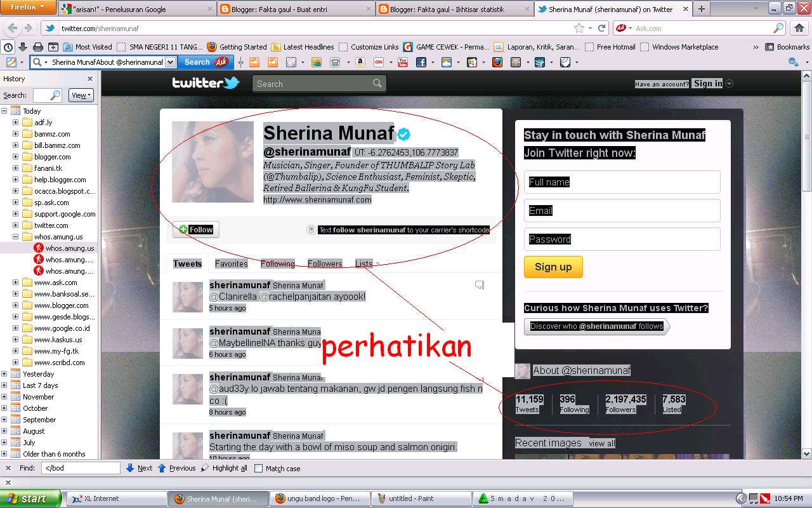This screenshot has width=812, height=508.
Task: Switch to untitled - Paint taskbar item
Action: tap(421, 498)
